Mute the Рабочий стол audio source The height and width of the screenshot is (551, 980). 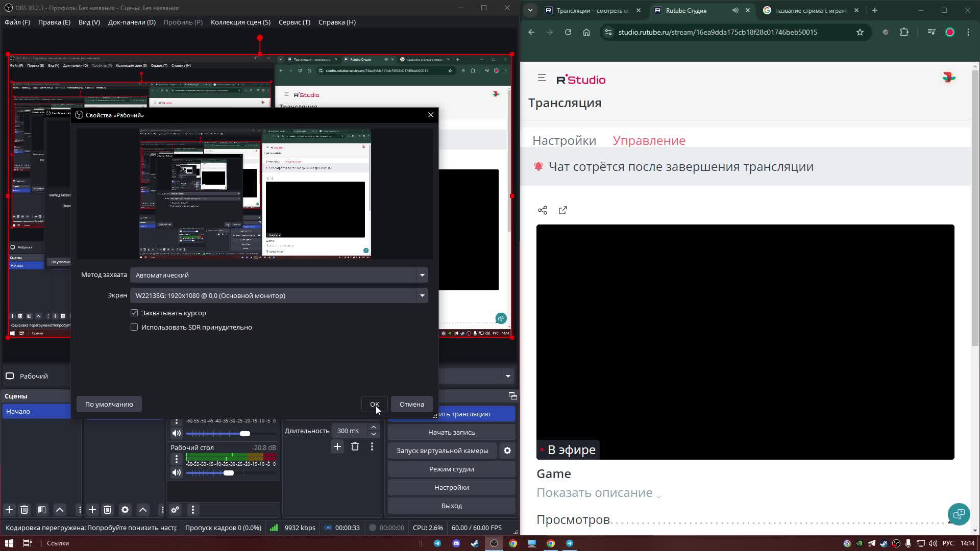[x=177, y=472]
